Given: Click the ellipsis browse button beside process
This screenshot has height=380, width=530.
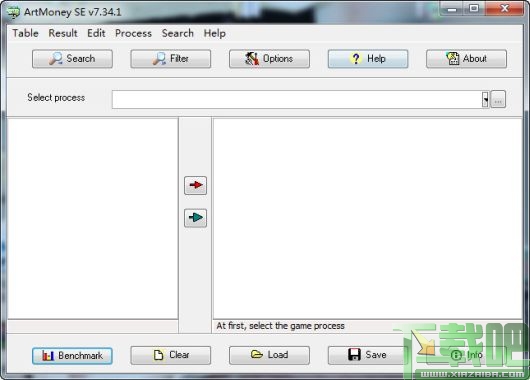Looking at the screenshot, I should coord(498,99).
